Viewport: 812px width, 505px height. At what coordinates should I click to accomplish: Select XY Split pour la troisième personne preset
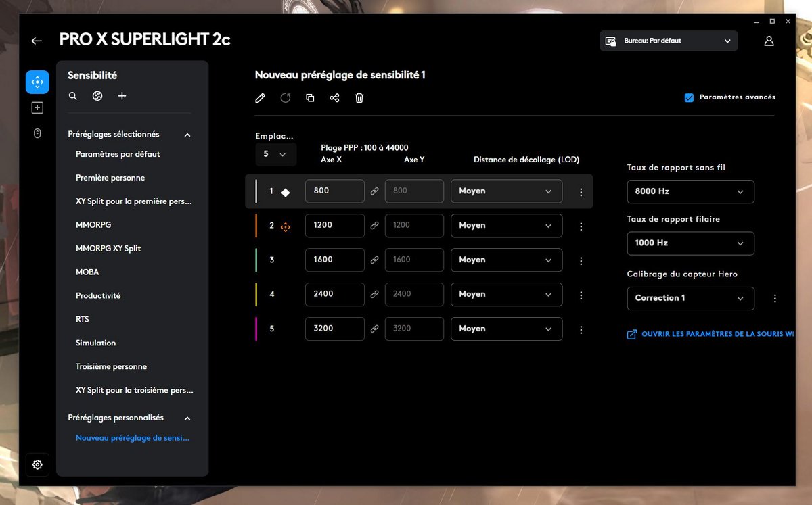pos(134,390)
